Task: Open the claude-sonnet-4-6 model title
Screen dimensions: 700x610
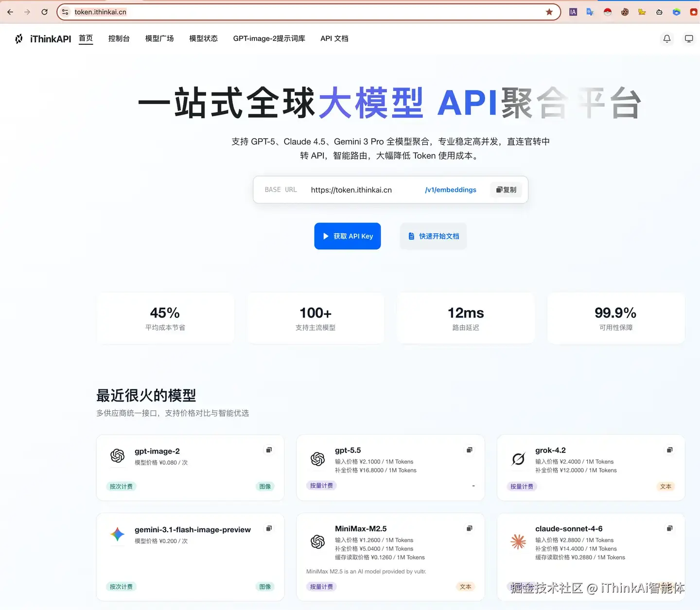Action: coord(569,528)
